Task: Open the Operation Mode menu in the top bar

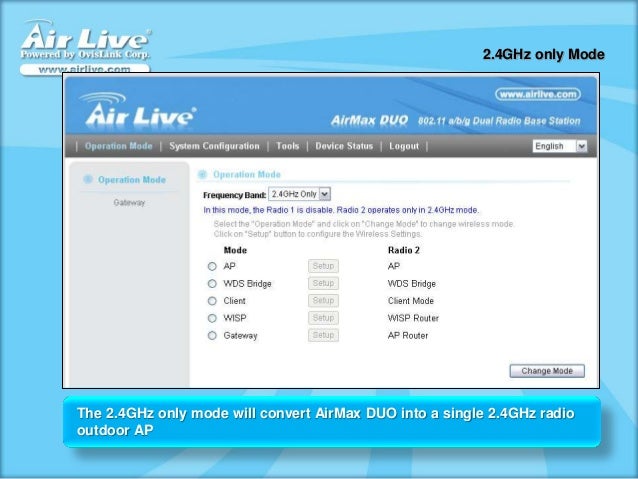Action: tap(118, 146)
